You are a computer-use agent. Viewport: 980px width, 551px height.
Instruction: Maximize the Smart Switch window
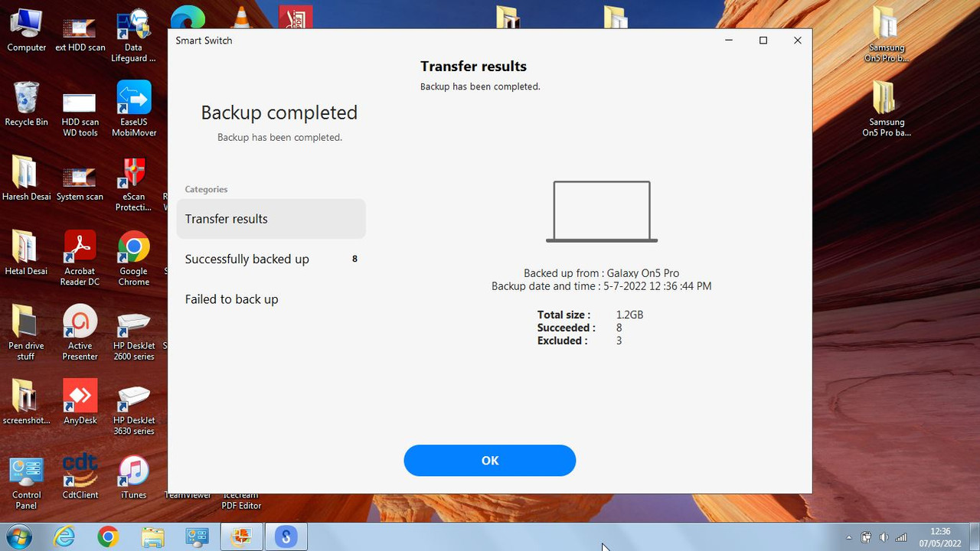(763, 41)
